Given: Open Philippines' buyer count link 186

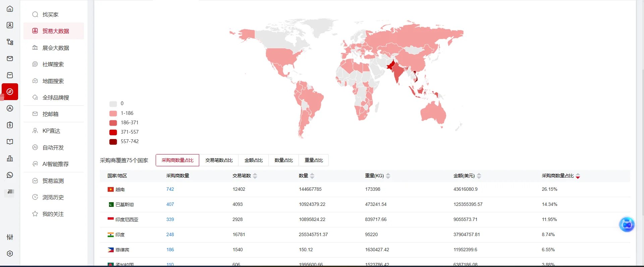Looking at the screenshot, I should pyautogui.click(x=170, y=250).
